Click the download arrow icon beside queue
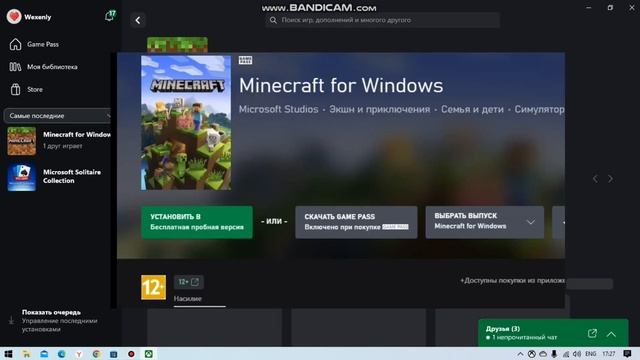640x360 pixels. 11,321
